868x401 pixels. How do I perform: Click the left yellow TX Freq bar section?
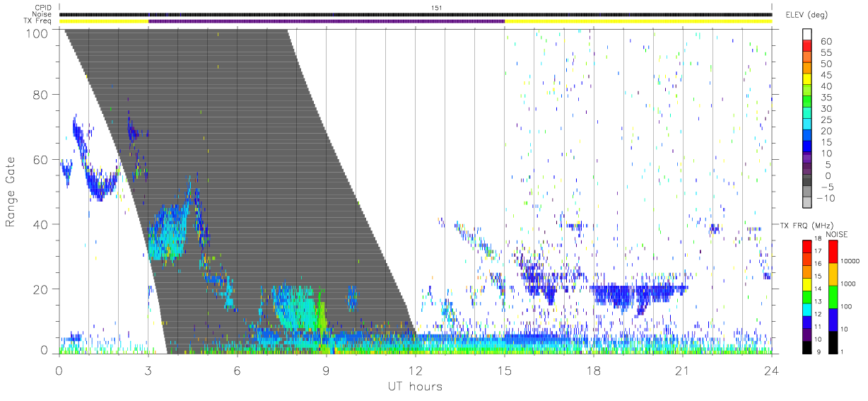point(104,21)
